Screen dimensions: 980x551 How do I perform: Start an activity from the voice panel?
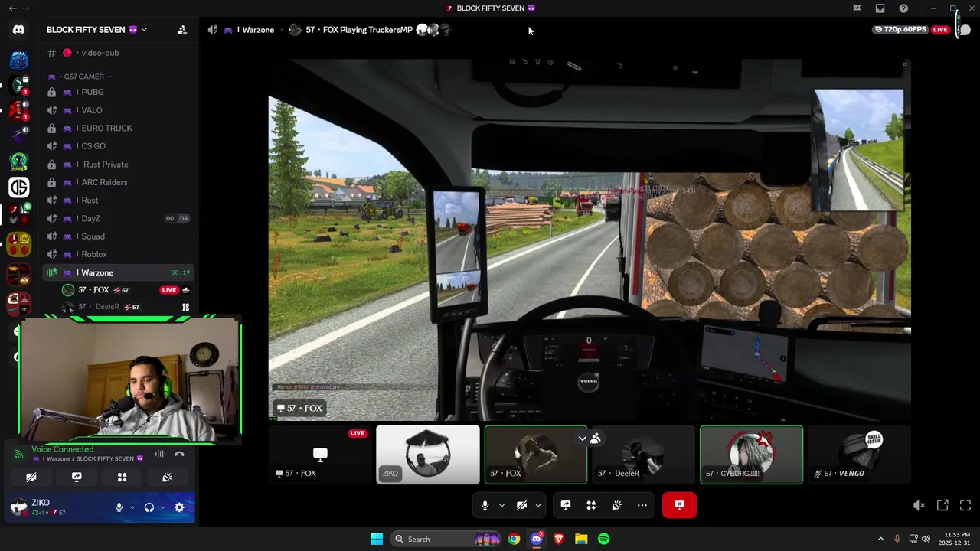click(122, 477)
